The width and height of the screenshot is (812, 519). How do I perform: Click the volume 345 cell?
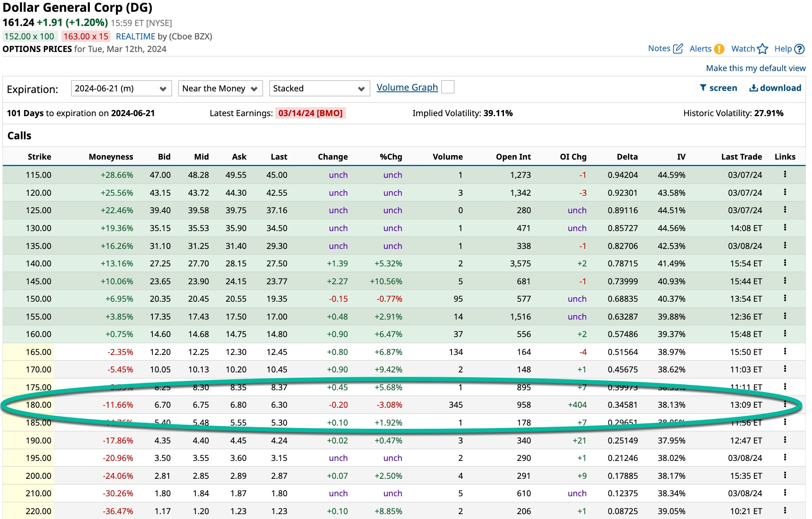(x=456, y=405)
